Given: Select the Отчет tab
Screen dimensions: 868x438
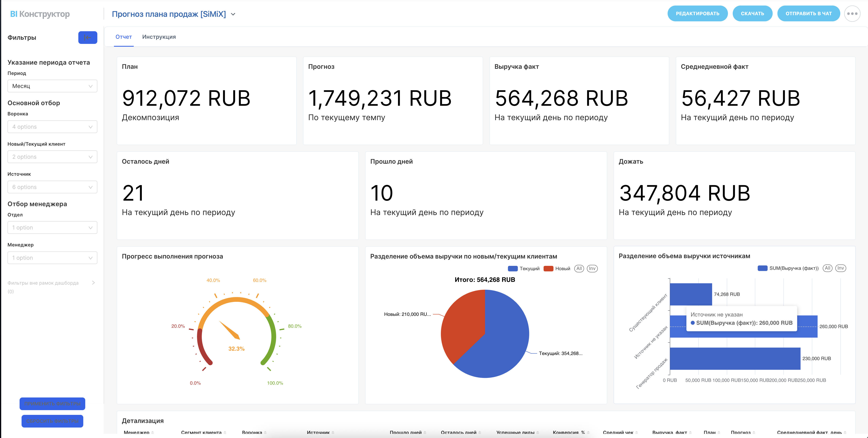Looking at the screenshot, I should pos(124,37).
